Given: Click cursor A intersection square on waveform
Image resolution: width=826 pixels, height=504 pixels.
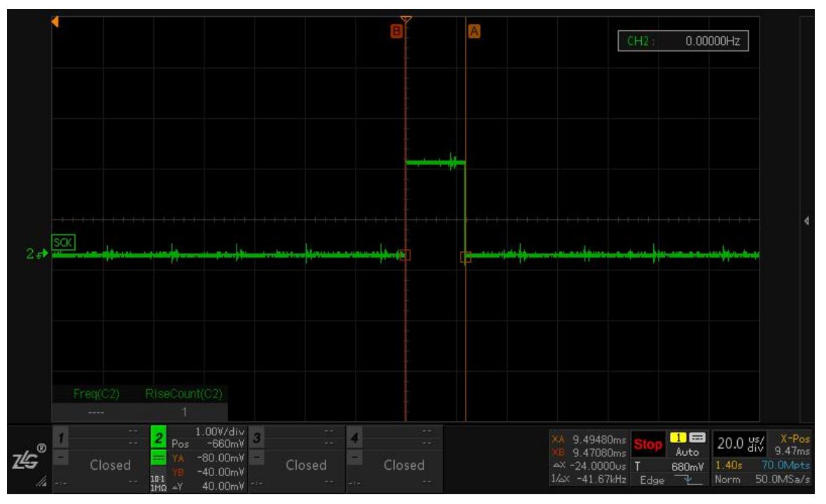Looking at the screenshot, I should click(465, 257).
